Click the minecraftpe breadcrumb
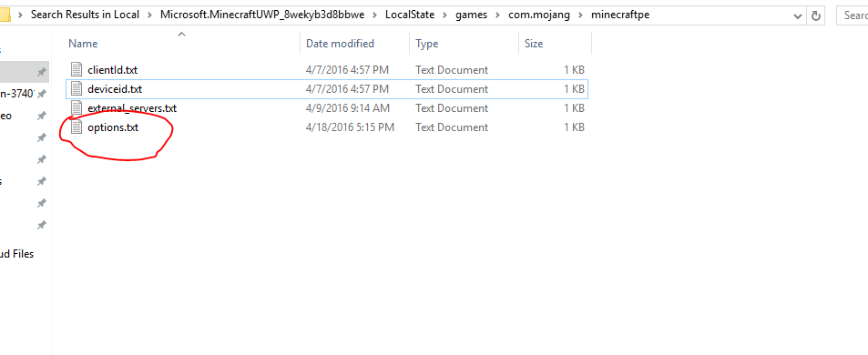 pos(620,15)
